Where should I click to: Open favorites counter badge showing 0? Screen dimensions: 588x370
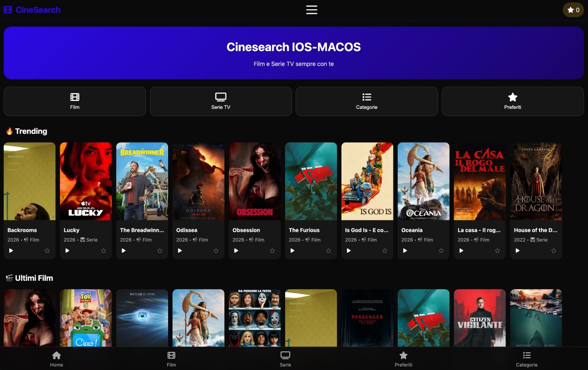click(x=573, y=10)
